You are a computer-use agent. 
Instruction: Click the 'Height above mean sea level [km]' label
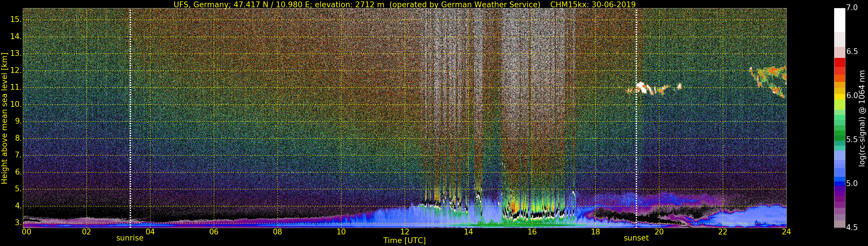pos(4,118)
